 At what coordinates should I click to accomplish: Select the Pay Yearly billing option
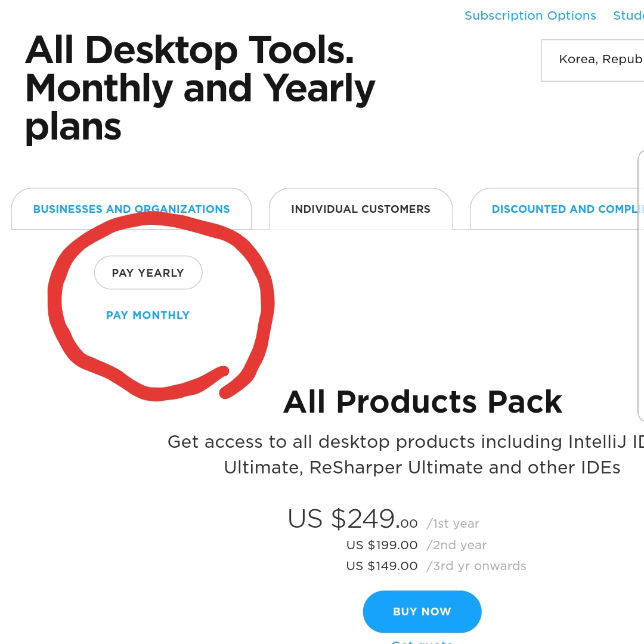148,273
